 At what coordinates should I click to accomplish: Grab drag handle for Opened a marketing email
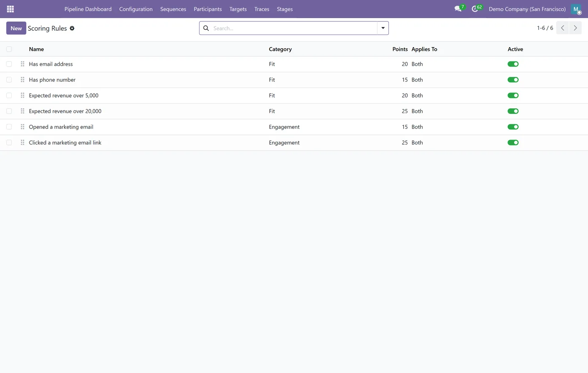23,127
